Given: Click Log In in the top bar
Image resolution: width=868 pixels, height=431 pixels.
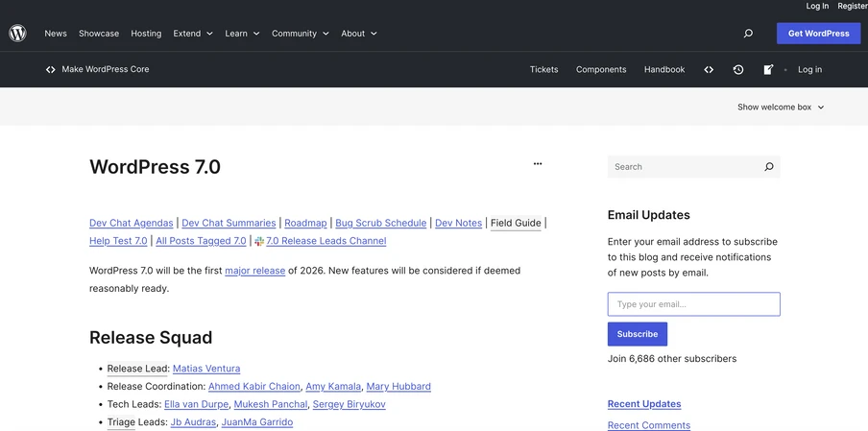Looking at the screenshot, I should pyautogui.click(x=817, y=6).
